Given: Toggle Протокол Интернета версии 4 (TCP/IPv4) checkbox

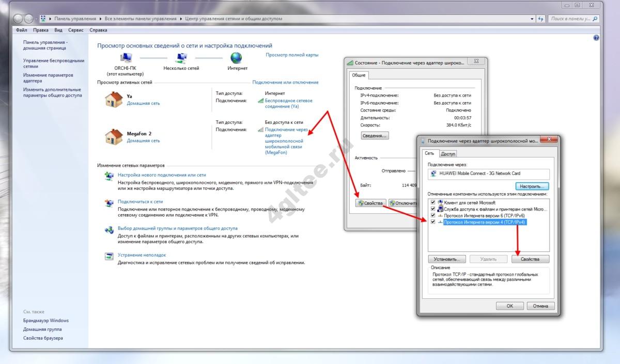Looking at the screenshot, I should [433, 221].
